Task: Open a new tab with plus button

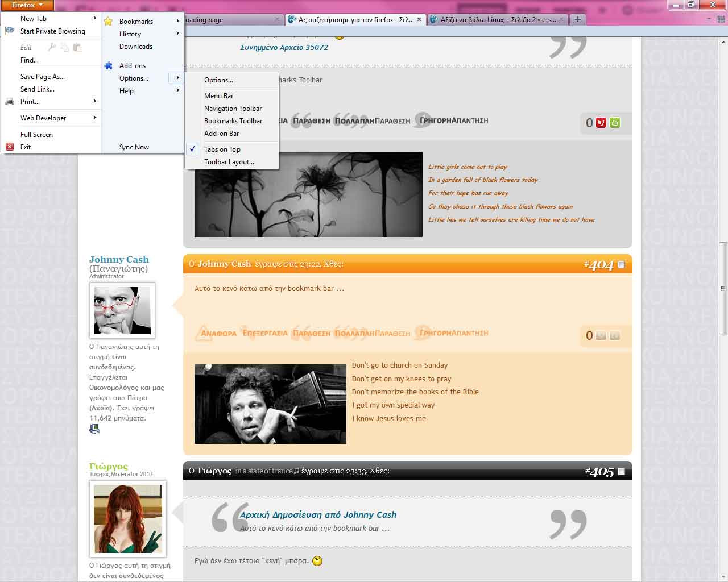Action: coord(578,19)
